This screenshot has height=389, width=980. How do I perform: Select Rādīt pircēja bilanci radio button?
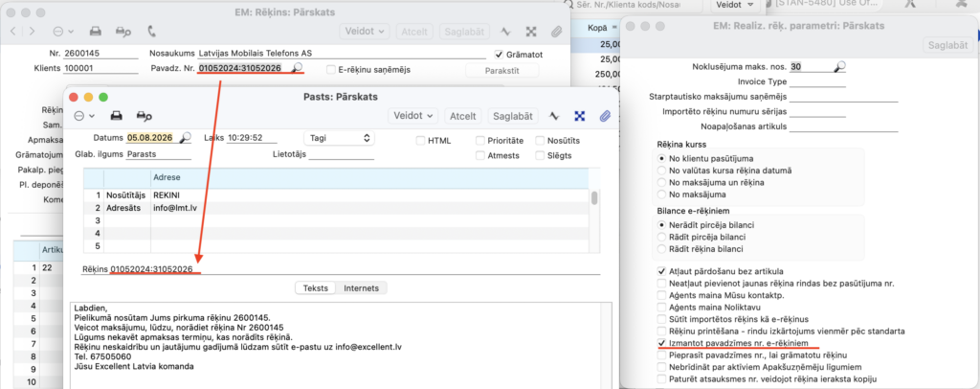(662, 237)
